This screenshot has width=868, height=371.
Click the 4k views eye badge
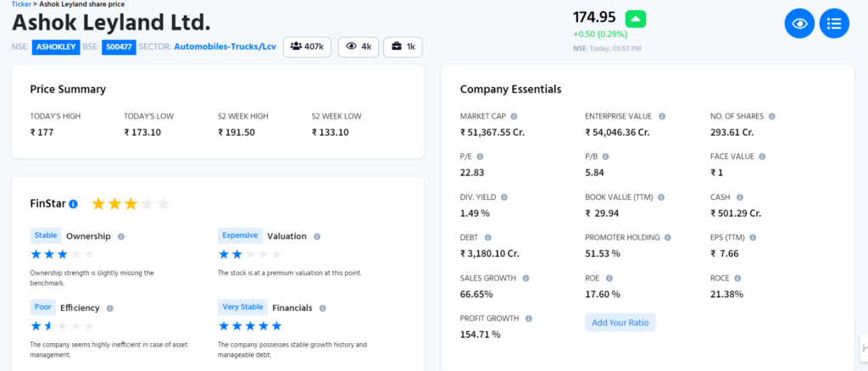(x=359, y=47)
